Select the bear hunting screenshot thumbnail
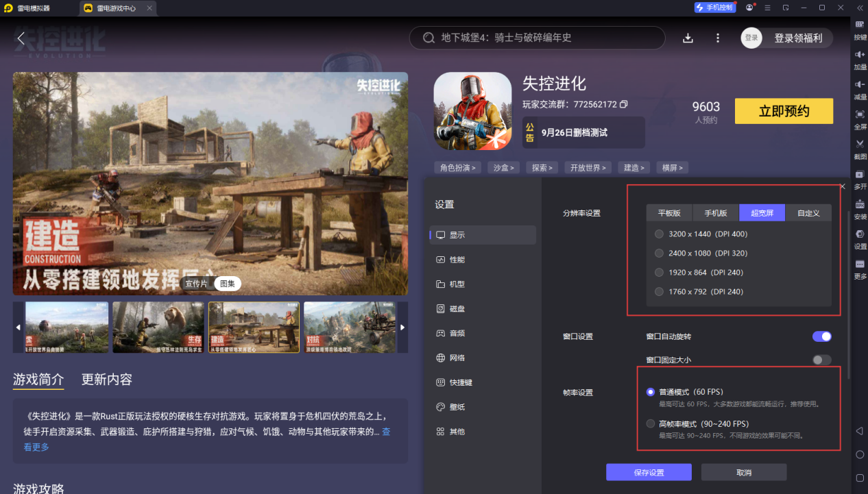The width and height of the screenshot is (868, 494). pos(158,328)
